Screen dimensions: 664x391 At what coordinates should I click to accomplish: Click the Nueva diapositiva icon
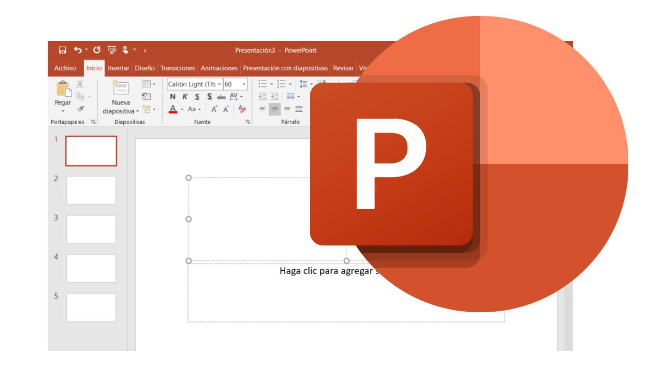[121, 88]
